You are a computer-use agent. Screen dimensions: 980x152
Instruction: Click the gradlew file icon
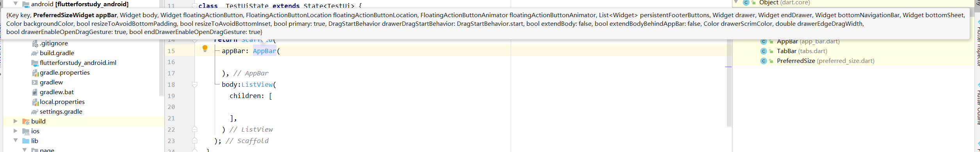(x=35, y=82)
